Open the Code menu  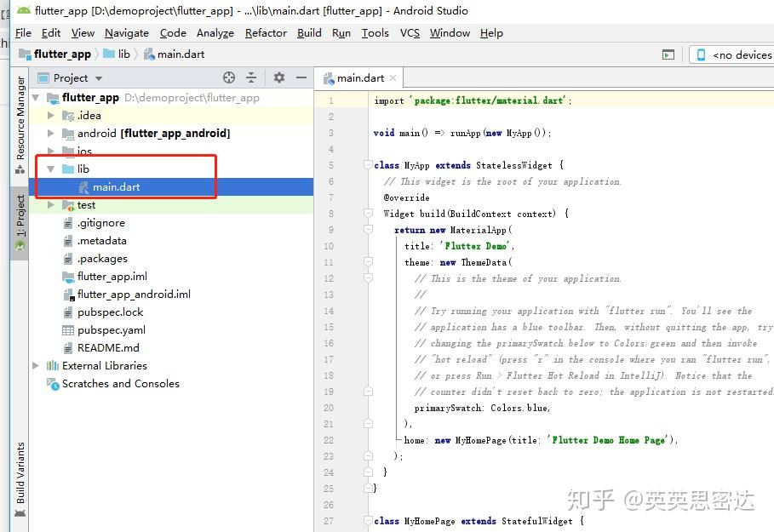pyautogui.click(x=173, y=33)
